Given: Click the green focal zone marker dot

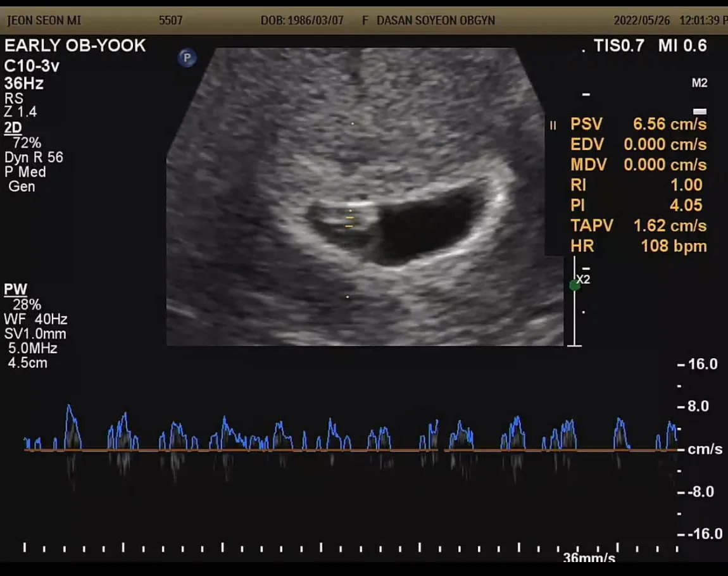Looking at the screenshot, I should (x=575, y=286).
